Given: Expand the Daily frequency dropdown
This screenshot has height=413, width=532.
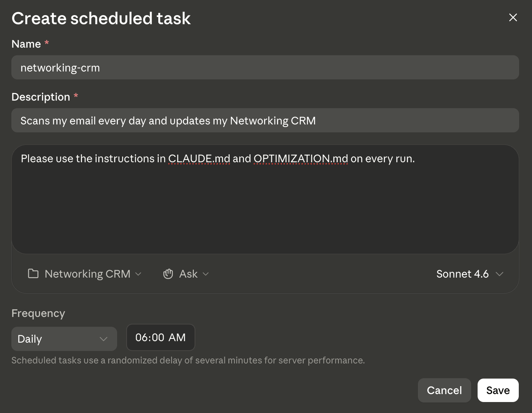Looking at the screenshot, I should pyautogui.click(x=64, y=339).
